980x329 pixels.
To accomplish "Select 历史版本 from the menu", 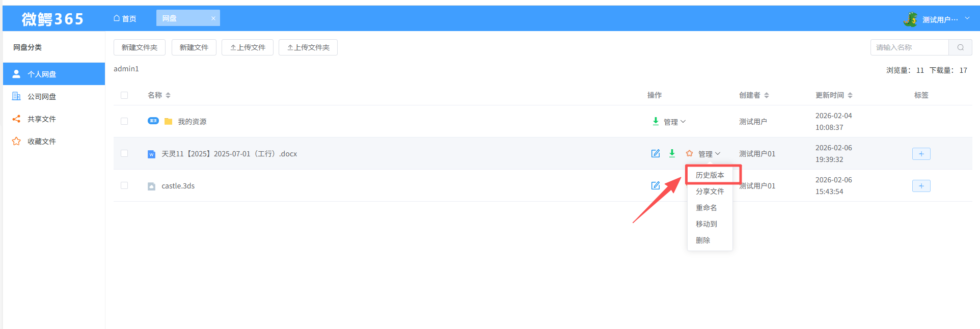I will (x=710, y=175).
